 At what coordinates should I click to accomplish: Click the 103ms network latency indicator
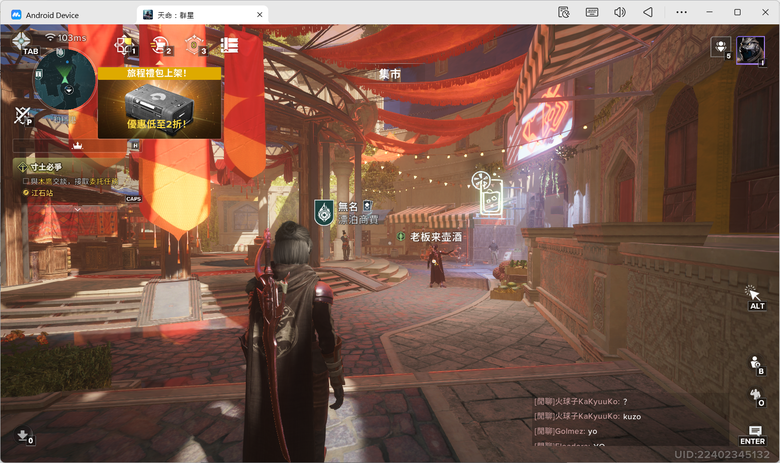(x=66, y=38)
